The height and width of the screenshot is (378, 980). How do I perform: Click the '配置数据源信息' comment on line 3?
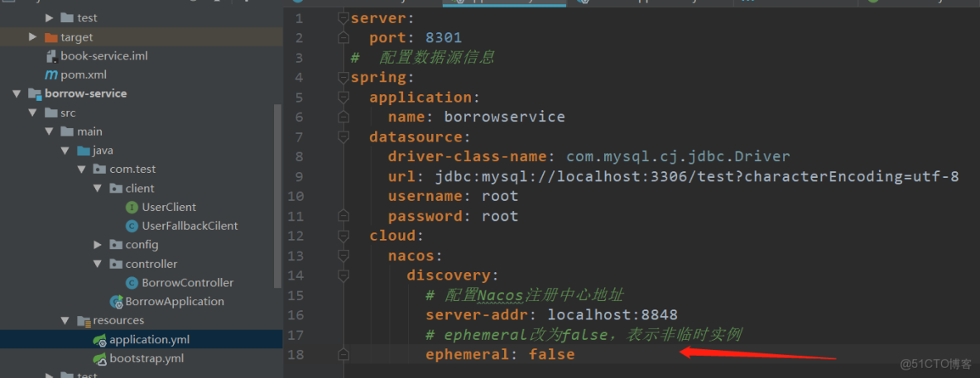point(436,58)
